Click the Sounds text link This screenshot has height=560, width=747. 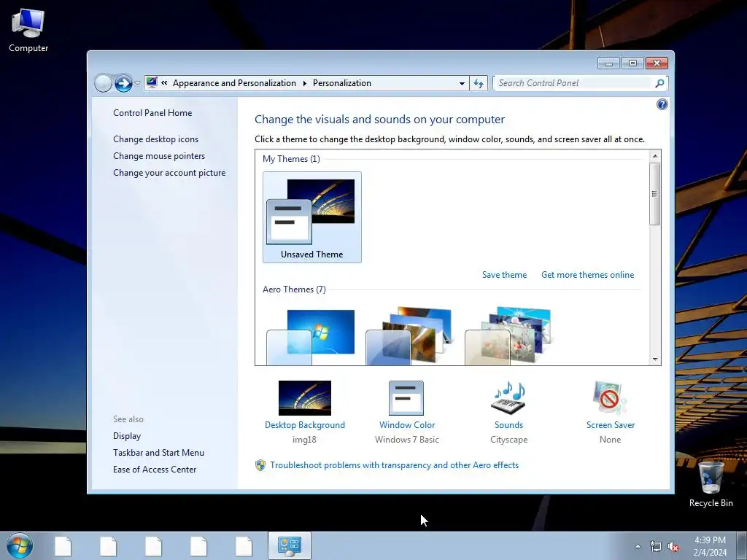[508, 425]
